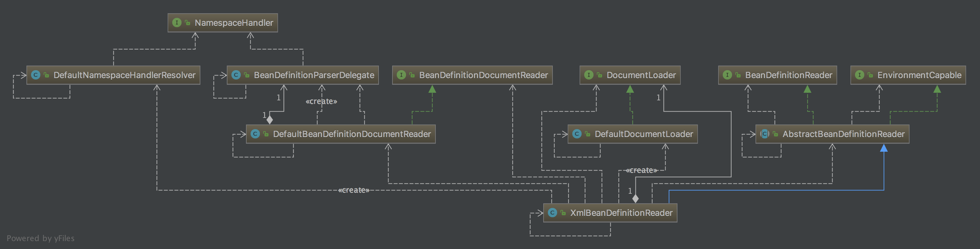
Task: Click the «create» label on the DefaultNamespaceHandlerResolver edge
Action: 354,190
